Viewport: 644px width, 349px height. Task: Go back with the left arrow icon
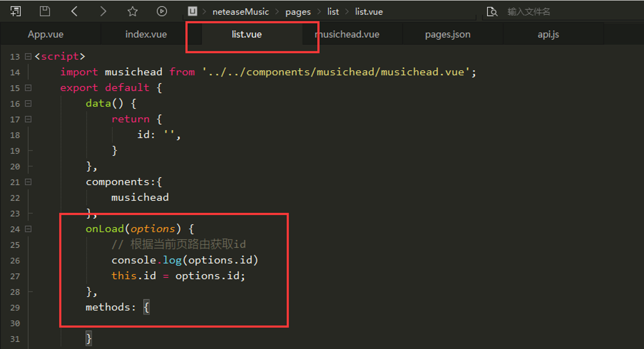pyautogui.click(x=74, y=11)
